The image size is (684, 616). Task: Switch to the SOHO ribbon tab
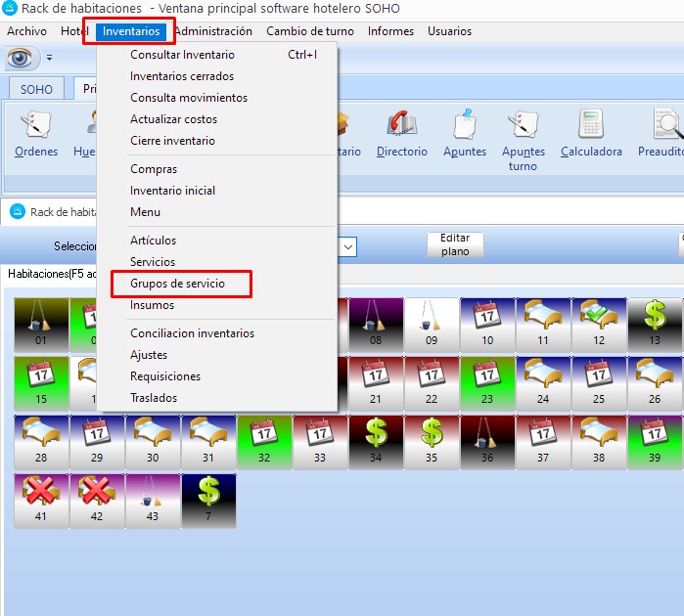(x=36, y=89)
